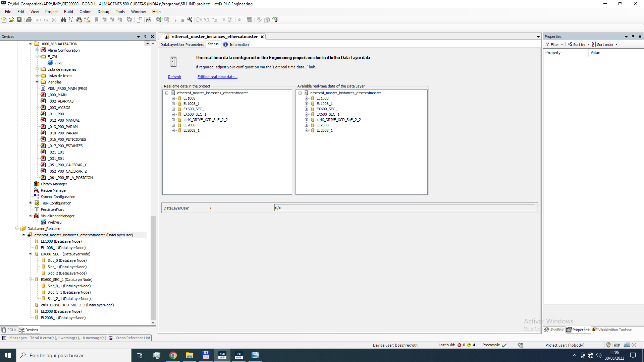Click the Login gear icon in toolbar

pos(159,20)
